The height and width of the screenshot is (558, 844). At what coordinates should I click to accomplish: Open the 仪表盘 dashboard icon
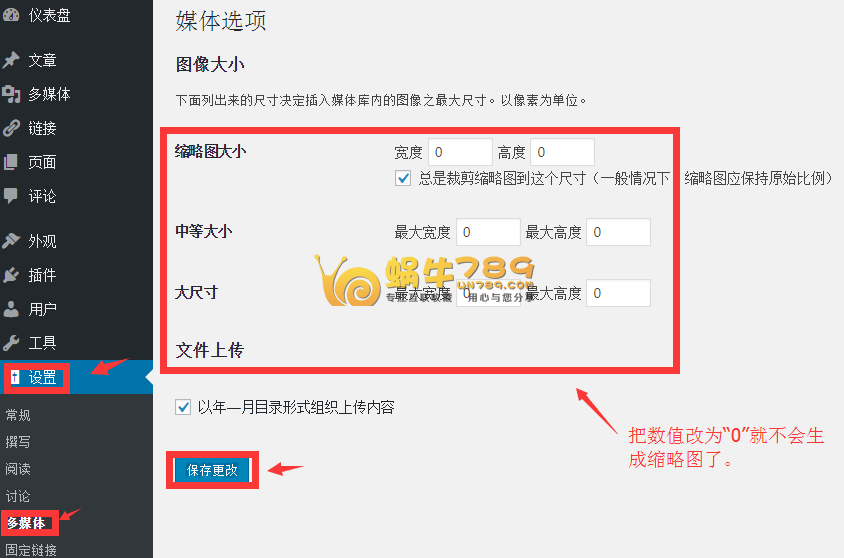[x=11, y=15]
